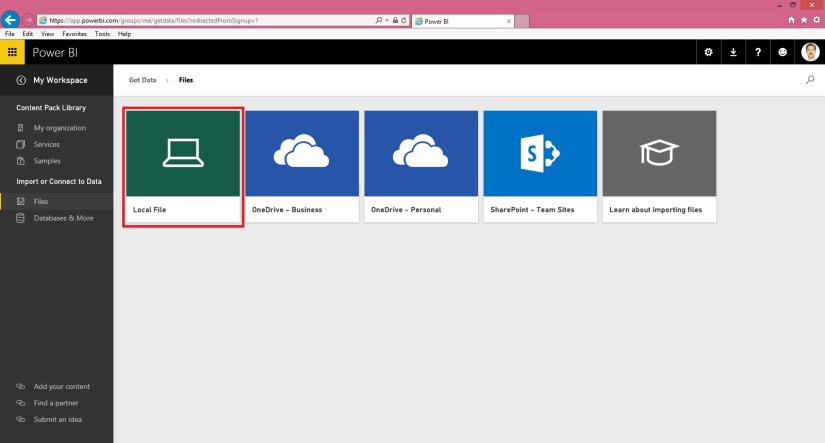Click the Find a partner link icon
The width and height of the screenshot is (825, 443).
[x=21, y=403]
